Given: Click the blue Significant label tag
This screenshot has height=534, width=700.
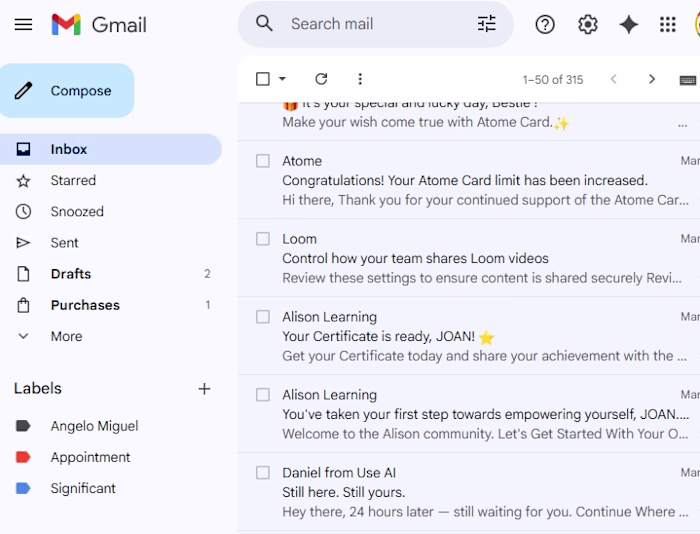Looking at the screenshot, I should (x=23, y=488).
